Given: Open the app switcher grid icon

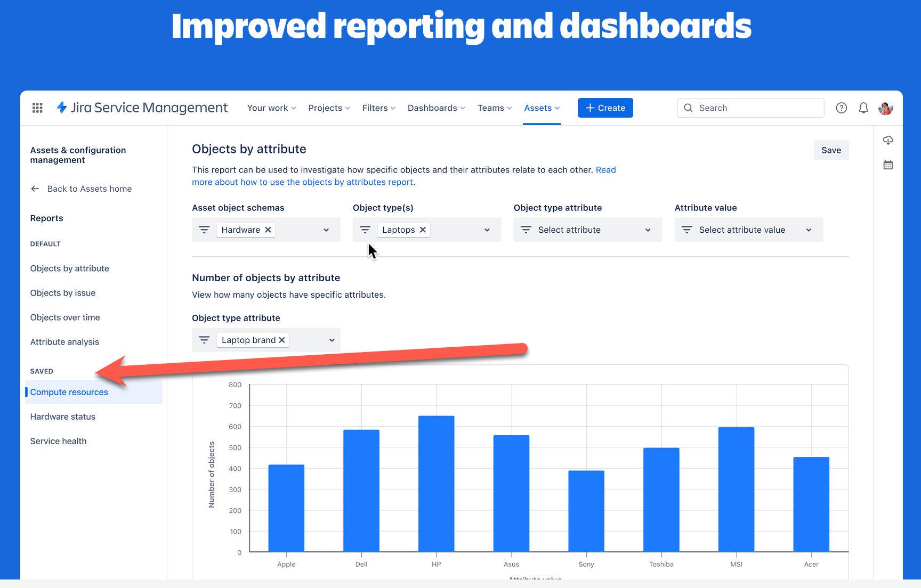Looking at the screenshot, I should tap(37, 108).
